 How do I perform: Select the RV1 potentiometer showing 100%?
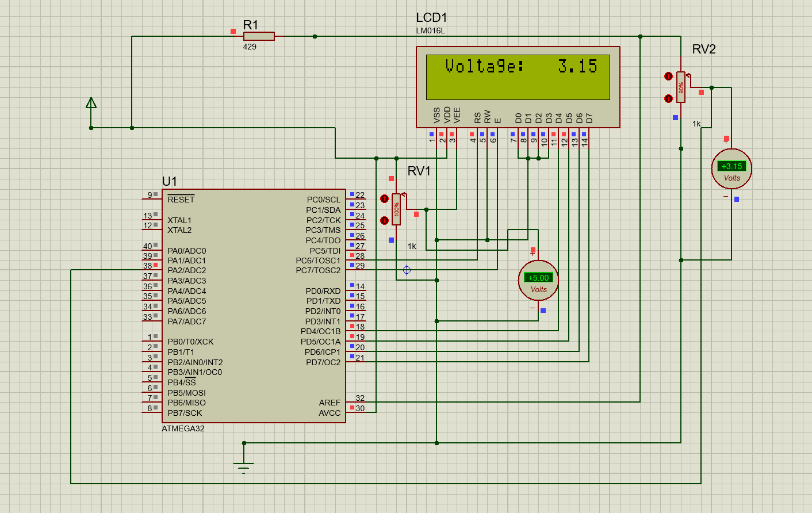coord(396,209)
